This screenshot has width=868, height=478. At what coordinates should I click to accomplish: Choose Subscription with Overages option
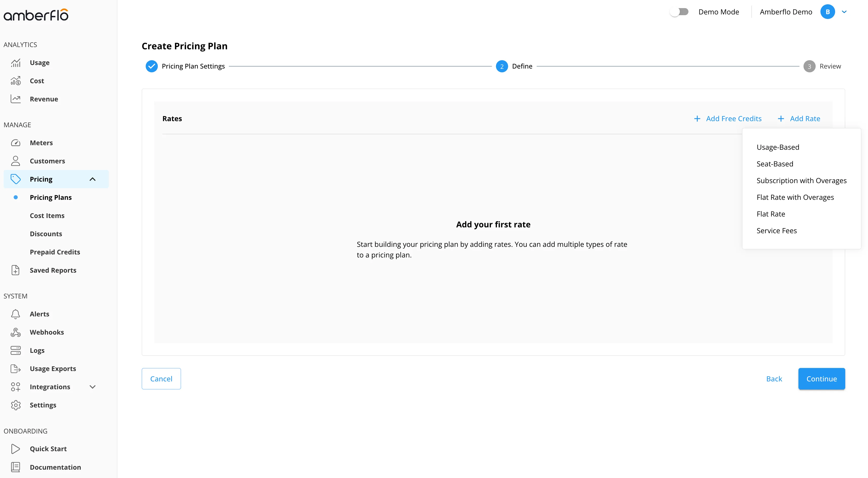coord(802,181)
